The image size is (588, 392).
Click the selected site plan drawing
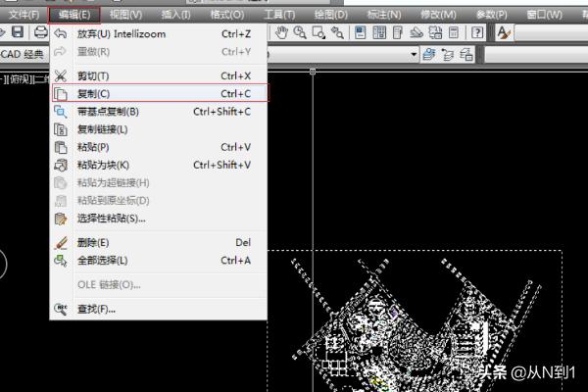pos(415,322)
